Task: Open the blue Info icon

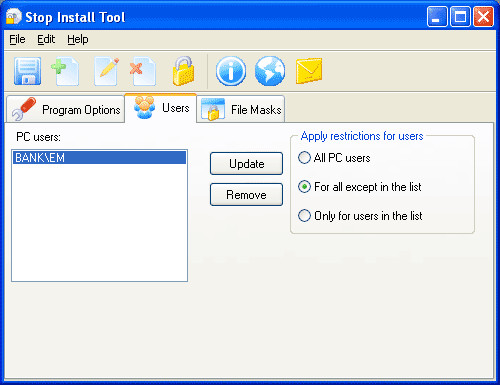Action: [x=231, y=71]
